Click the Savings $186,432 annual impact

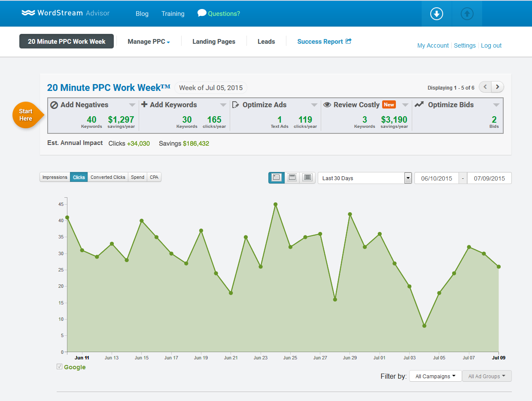[x=184, y=143]
